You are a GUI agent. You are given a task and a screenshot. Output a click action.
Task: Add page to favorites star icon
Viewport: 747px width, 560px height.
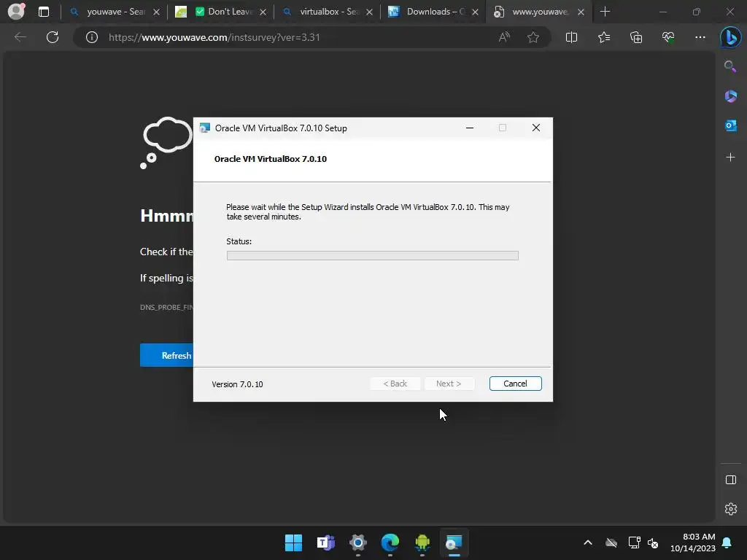click(533, 37)
